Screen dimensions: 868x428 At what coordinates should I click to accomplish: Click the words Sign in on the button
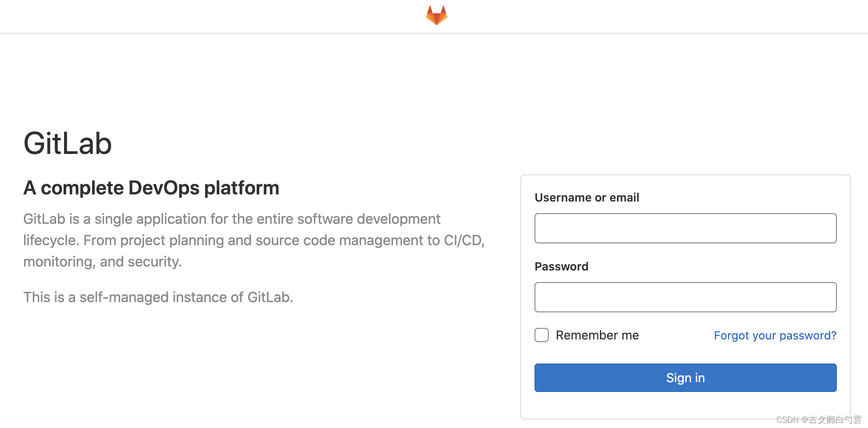pyautogui.click(x=685, y=378)
